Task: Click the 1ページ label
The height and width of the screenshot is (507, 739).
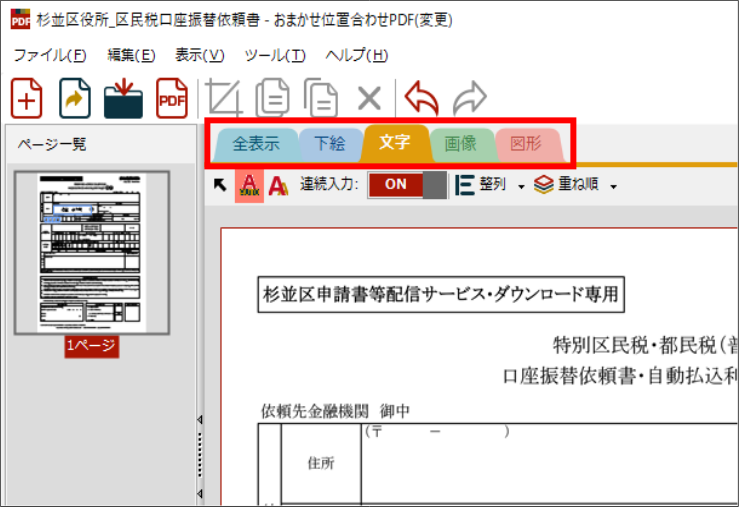Action: click(91, 346)
